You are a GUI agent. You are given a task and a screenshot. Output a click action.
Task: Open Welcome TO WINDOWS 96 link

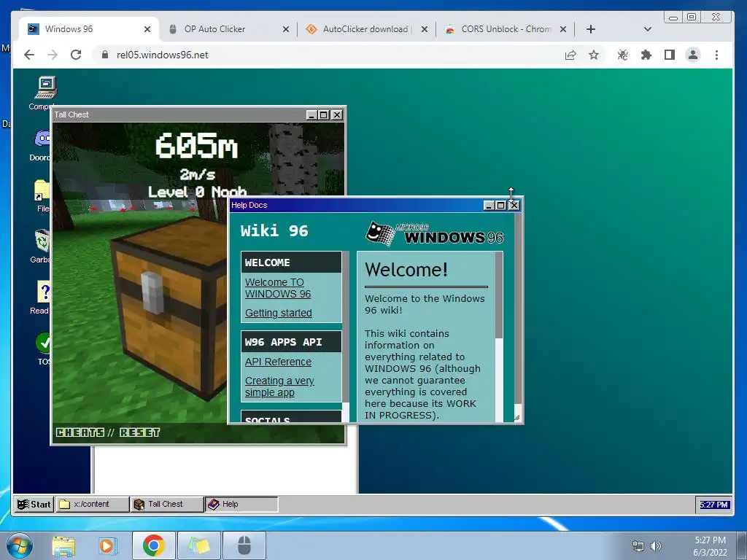[278, 288]
